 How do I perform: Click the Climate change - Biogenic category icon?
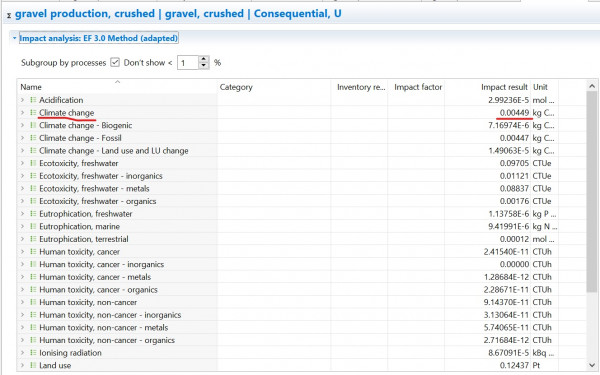coord(33,125)
